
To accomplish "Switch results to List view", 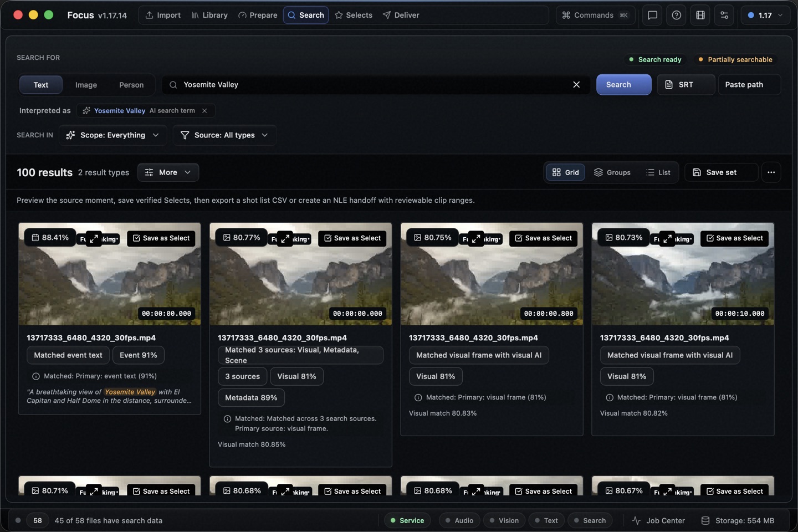I will 658,172.
